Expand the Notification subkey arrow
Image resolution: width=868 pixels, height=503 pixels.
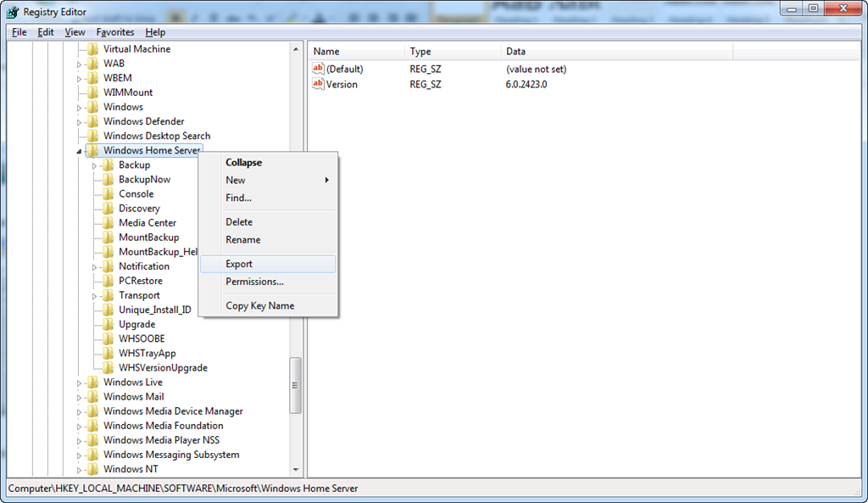(x=94, y=266)
